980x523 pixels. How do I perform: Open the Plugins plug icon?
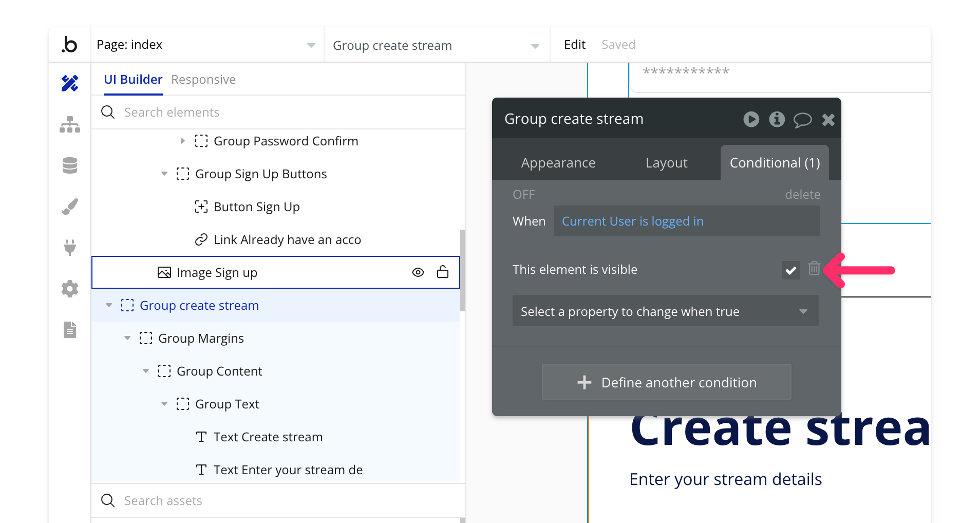[x=70, y=247]
